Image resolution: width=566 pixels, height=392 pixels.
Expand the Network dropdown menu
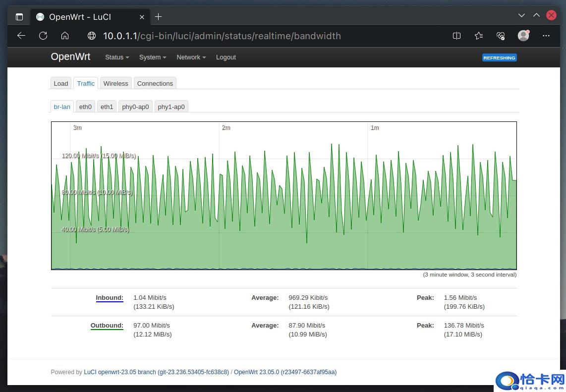191,57
